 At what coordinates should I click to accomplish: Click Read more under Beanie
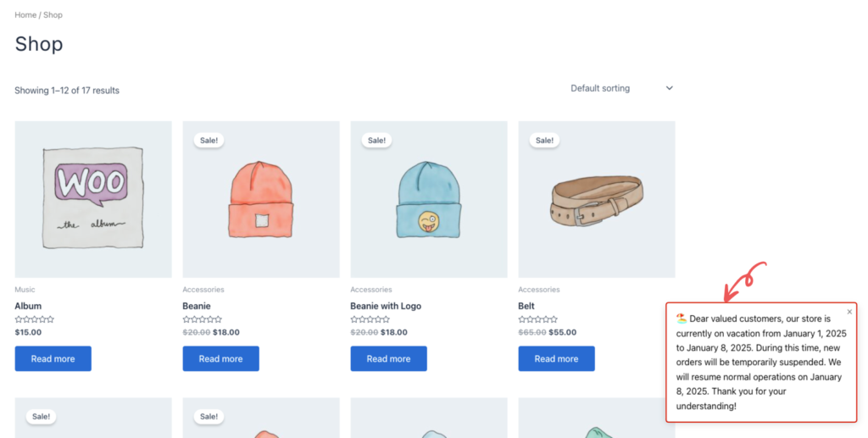(221, 359)
